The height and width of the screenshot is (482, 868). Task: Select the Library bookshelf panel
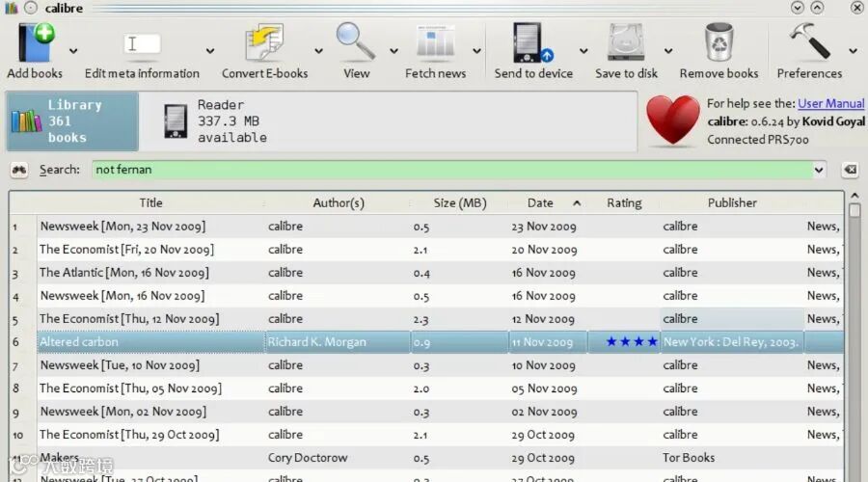[x=72, y=121]
